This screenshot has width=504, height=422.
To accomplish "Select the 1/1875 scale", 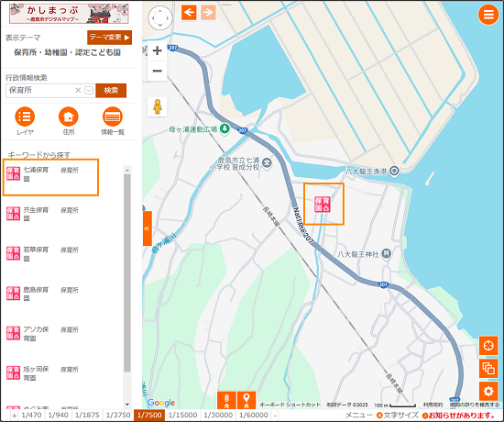I will pos(87,416).
